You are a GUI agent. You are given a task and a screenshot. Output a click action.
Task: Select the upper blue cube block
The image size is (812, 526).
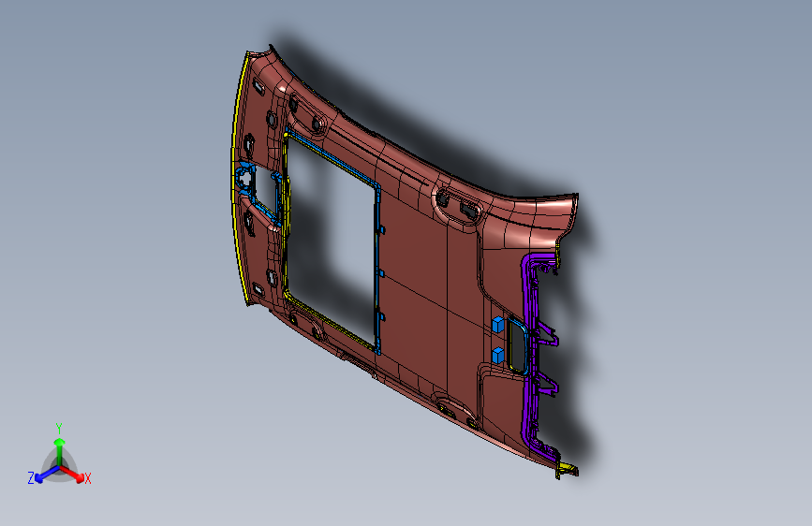[497, 325]
